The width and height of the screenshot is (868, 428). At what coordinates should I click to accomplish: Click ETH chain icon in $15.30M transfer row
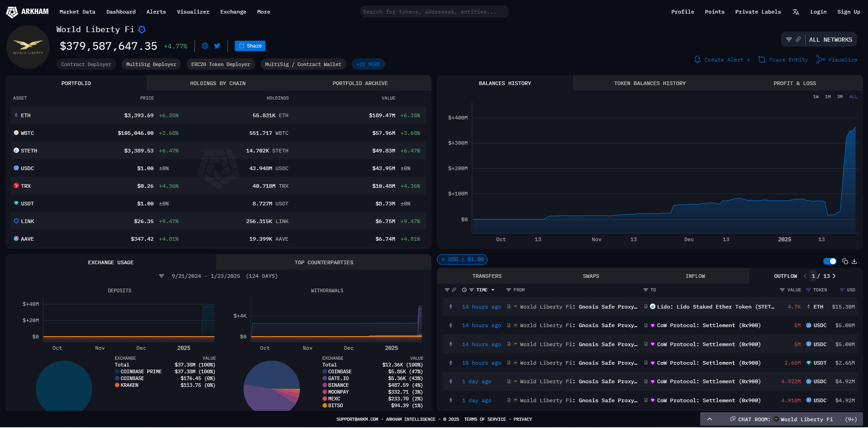(x=451, y=307)
